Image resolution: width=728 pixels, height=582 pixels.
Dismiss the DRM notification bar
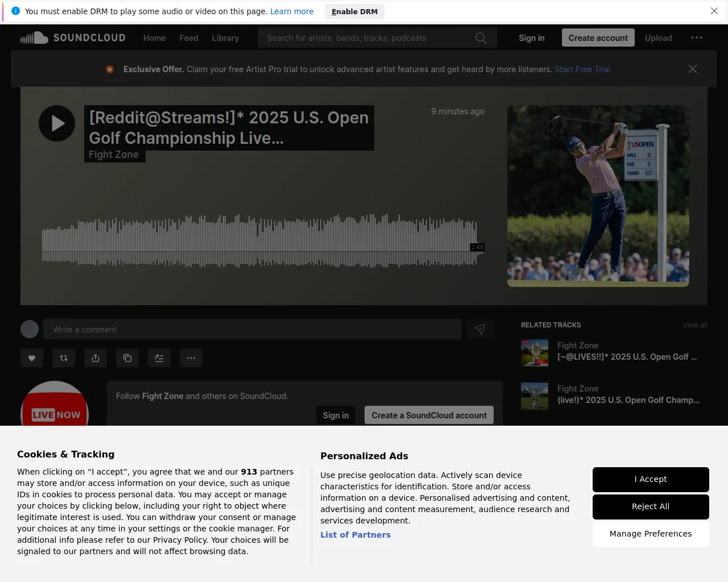[x=714, y=11]
